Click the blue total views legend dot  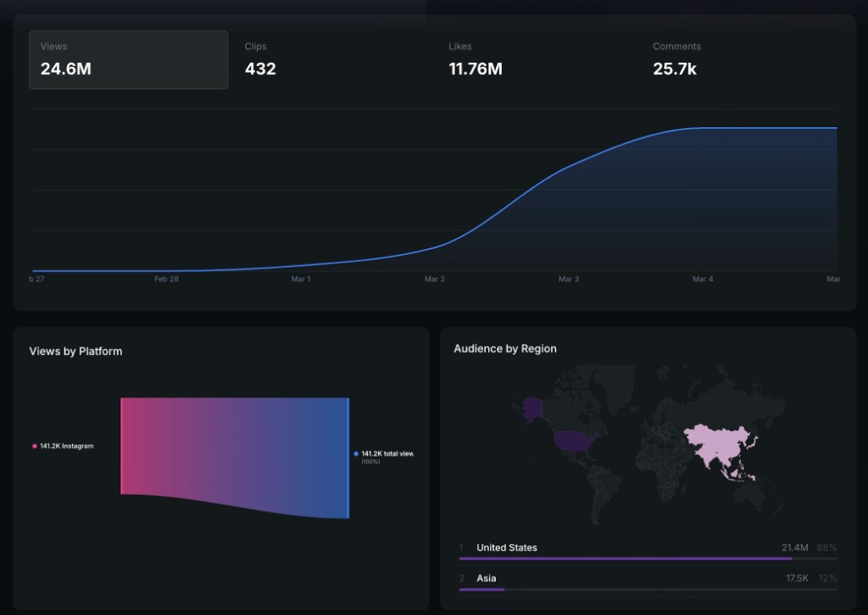coord(356,454)
